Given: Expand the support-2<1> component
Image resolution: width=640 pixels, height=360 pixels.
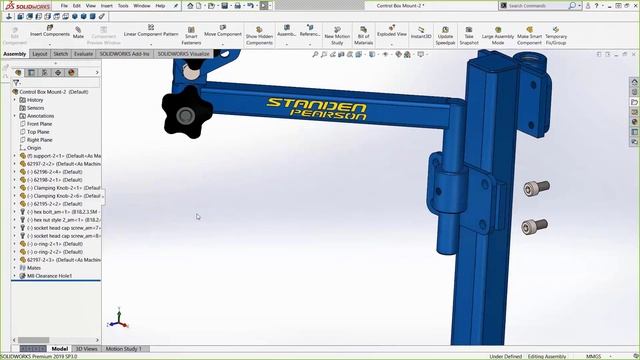Looking at the screenshot, I should pos(15,156).
